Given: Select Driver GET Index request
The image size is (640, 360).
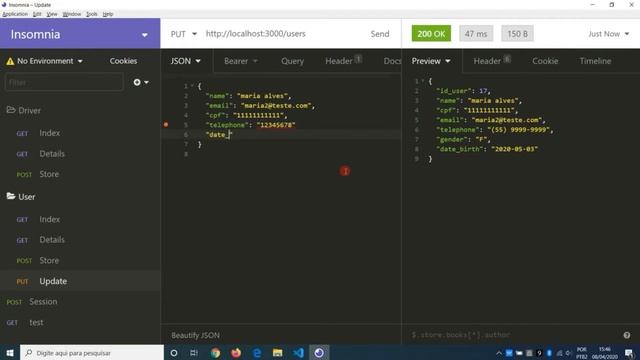Looking at the screenshot, I should [x=80, y=133].
